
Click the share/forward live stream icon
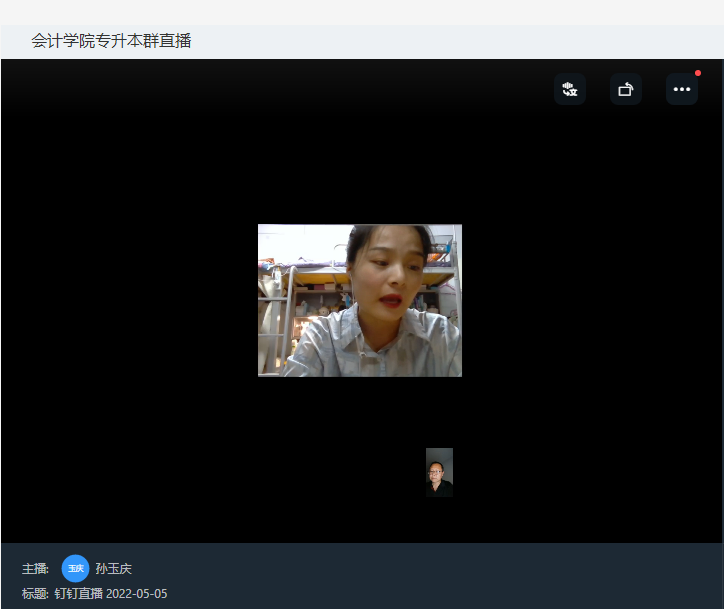tap(626, 89)
